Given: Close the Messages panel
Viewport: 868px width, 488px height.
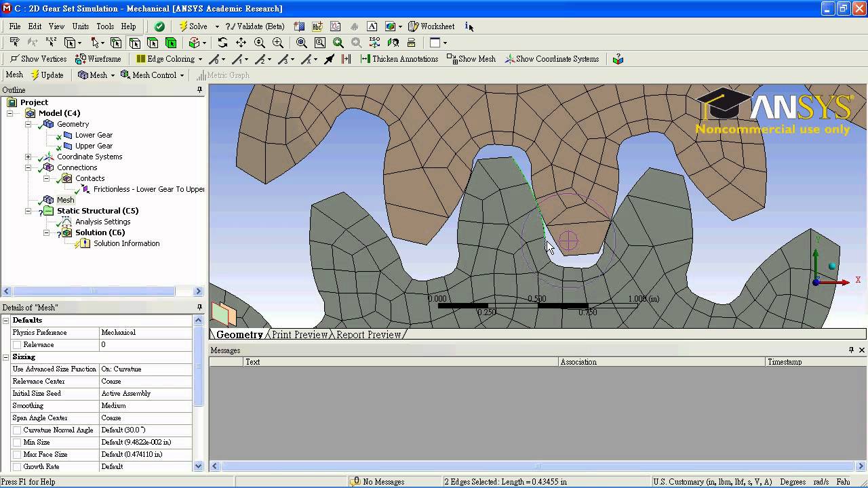Looking at the screenshot, I should click(862, 350).
